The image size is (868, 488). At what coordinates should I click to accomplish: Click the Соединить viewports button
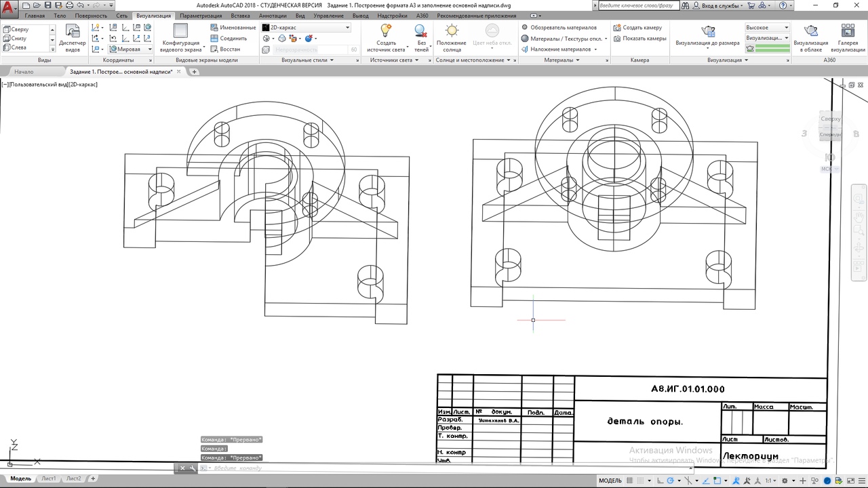(x=228, y=39)
